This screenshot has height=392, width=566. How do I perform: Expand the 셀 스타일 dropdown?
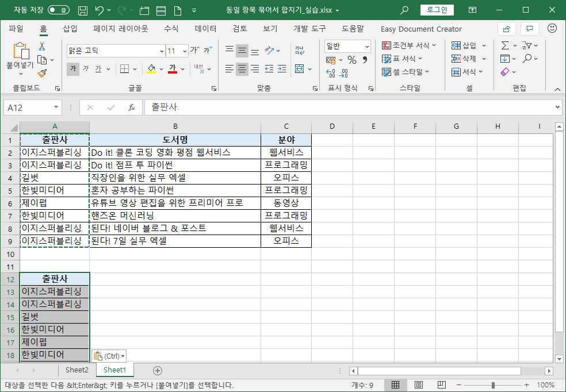(x=427, y=72)
